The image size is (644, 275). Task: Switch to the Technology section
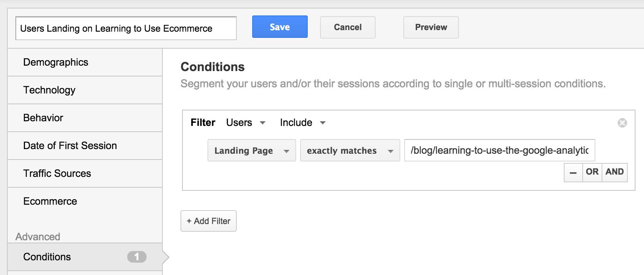tap(85, 90)
